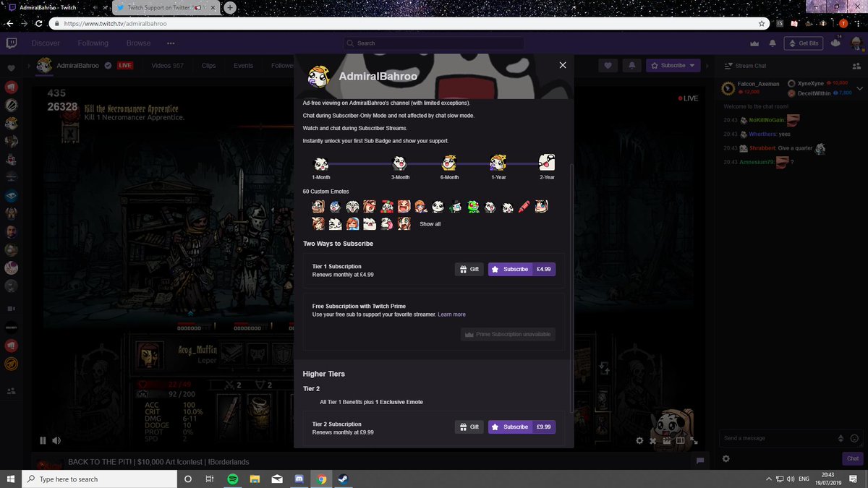
Task: Open the Bits icon in chat input
Action: [x=841, y=438]
